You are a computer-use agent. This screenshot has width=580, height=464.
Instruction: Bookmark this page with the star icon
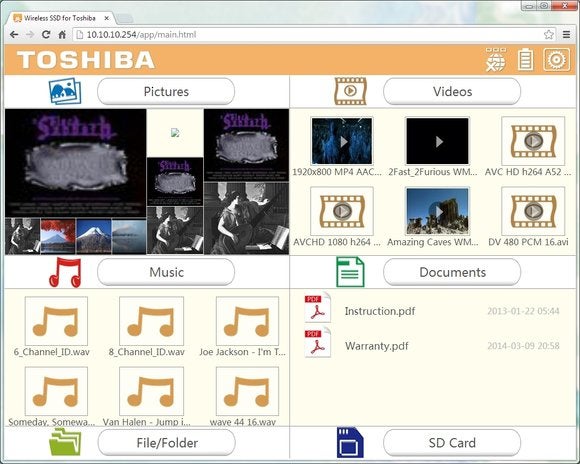(549, 35)
